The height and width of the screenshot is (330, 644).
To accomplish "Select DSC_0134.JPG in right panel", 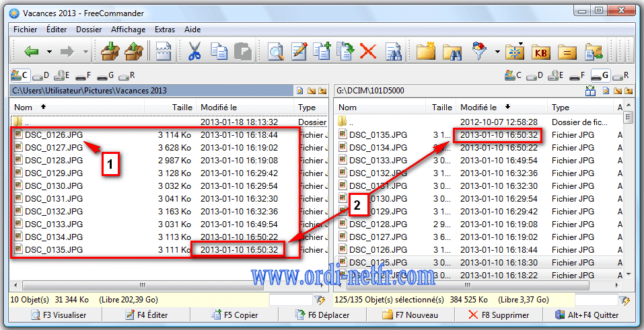I will (378, 148).
